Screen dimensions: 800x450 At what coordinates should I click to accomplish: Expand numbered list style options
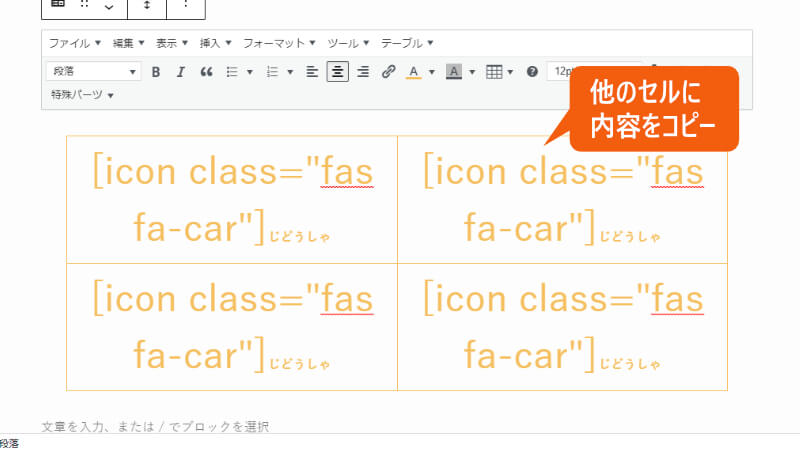pos(290,72)
